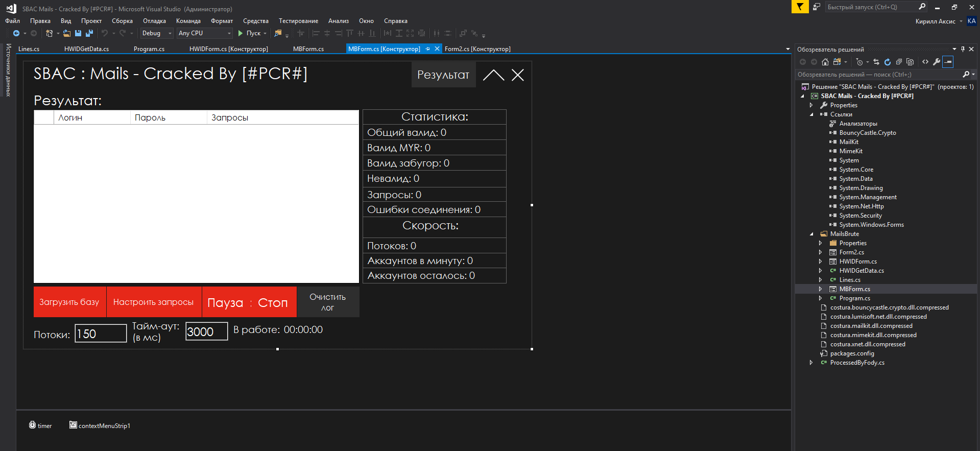The height and width of the screenshot is (451, 980).
Task: Expand the HWIDForm.cs tree node
Action: click(820, 262)
